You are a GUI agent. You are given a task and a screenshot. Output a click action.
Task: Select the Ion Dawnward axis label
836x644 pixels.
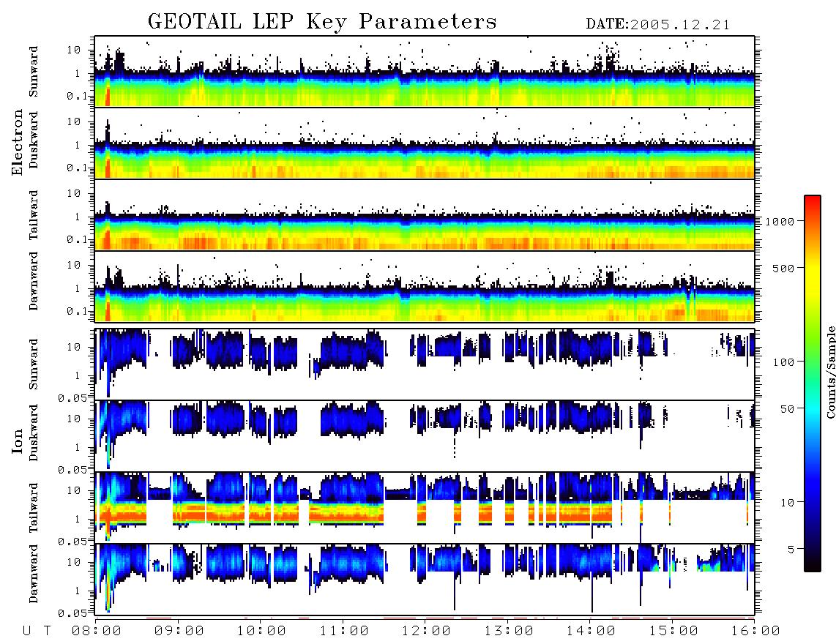point(34,574)
